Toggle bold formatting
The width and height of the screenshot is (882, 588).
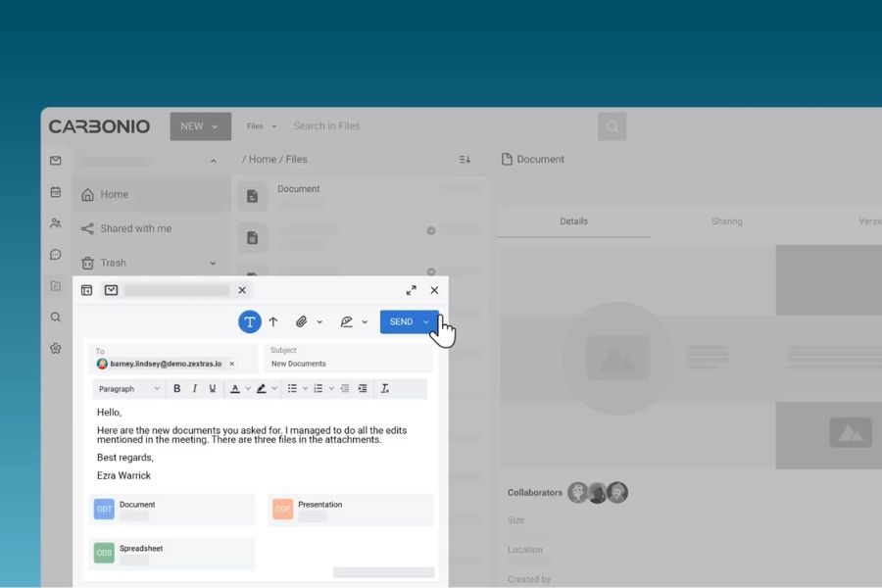pos(176,389)
